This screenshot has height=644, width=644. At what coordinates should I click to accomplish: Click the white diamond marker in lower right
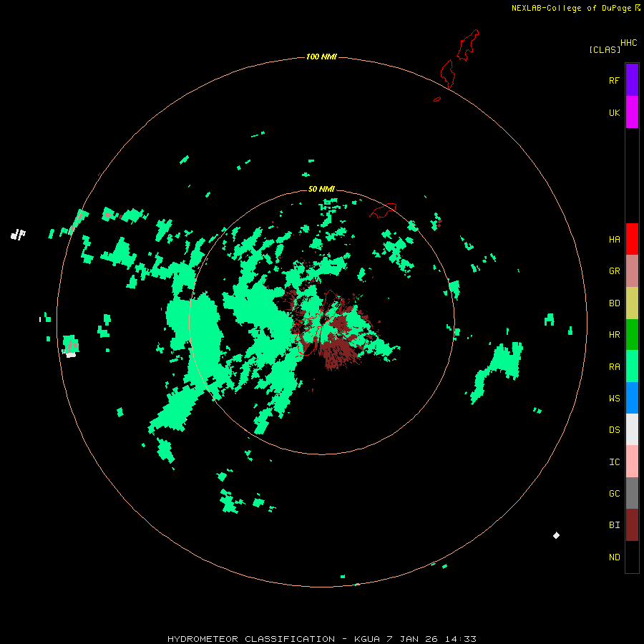point(556,535)
